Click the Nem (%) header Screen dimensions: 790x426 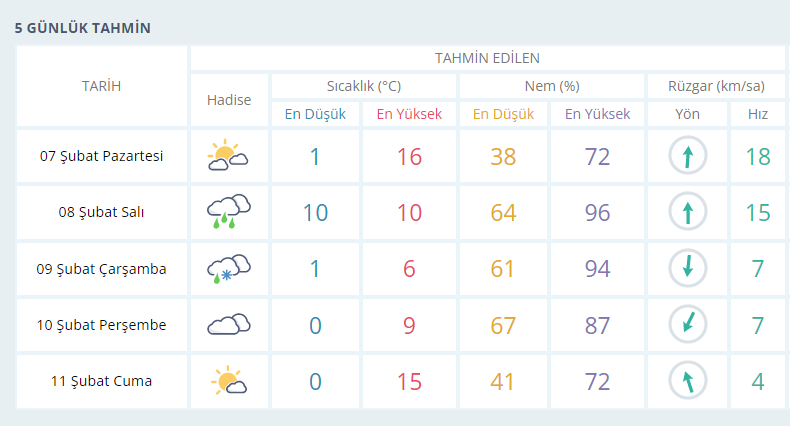click(552, 86)
